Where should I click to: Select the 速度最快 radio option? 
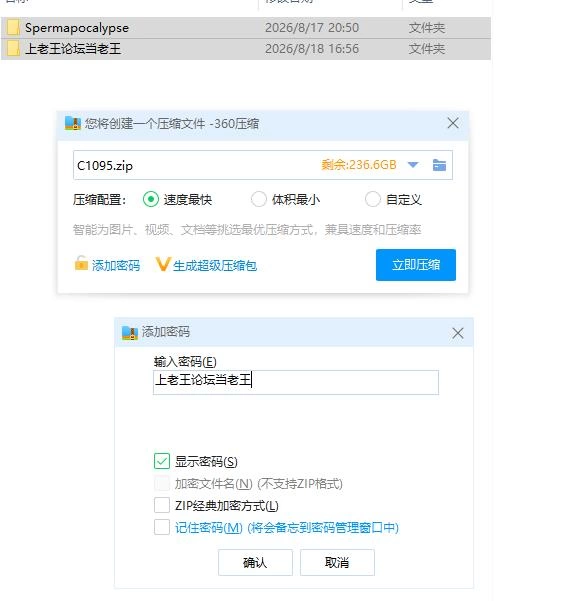pos(151,199)
